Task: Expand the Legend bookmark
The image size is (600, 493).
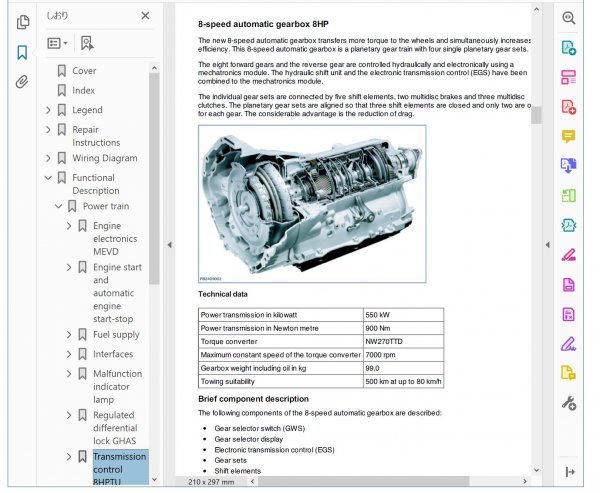Action: pyautogui.click(x=48, y=110)
